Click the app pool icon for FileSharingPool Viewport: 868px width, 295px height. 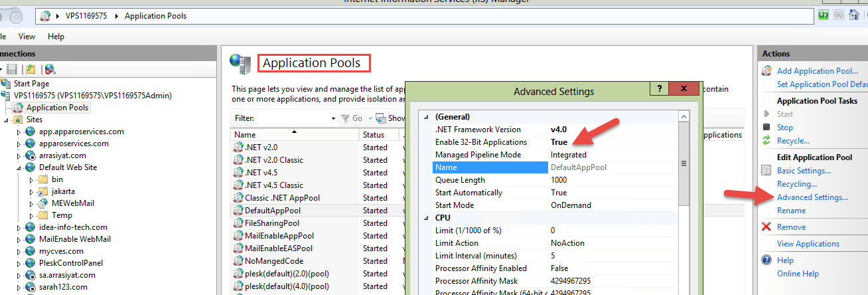coord(238,223)
